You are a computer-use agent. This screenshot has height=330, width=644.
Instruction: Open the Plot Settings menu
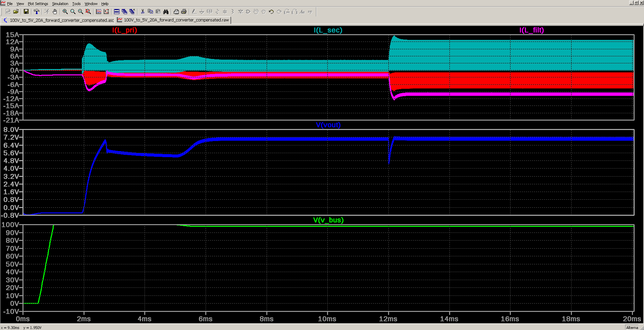(38, 4)
